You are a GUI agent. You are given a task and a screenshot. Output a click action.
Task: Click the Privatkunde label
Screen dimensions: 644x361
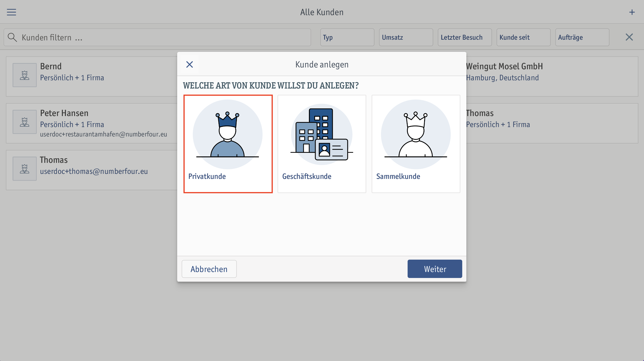tap(207, 176)
